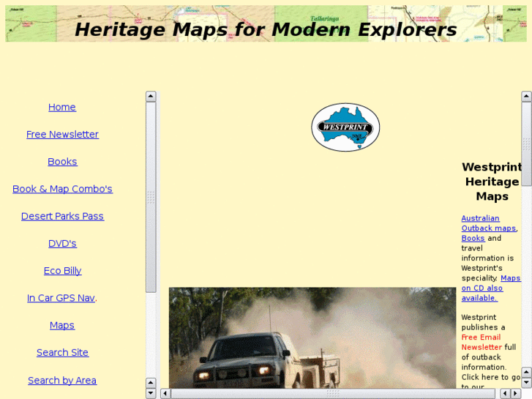Click the red Free Email Newsletter text
The height and width of the screenshot is (399, 532).
pos(481,343)
